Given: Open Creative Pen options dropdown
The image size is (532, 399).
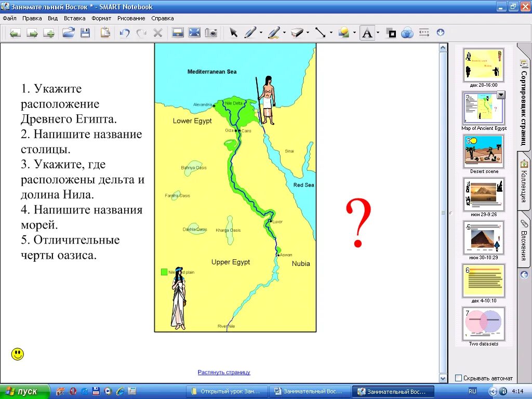Looking at the screenshot, I should click(284, 33).
